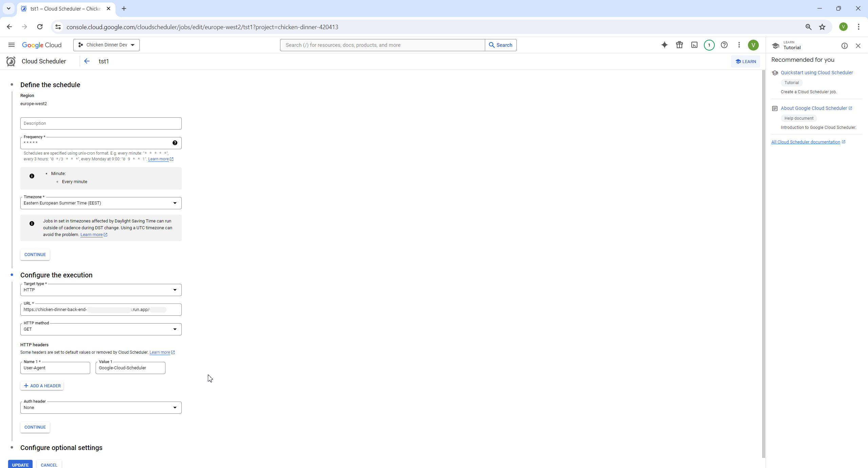
Task: Open the HTTP method dropdown
Action: 101,329
